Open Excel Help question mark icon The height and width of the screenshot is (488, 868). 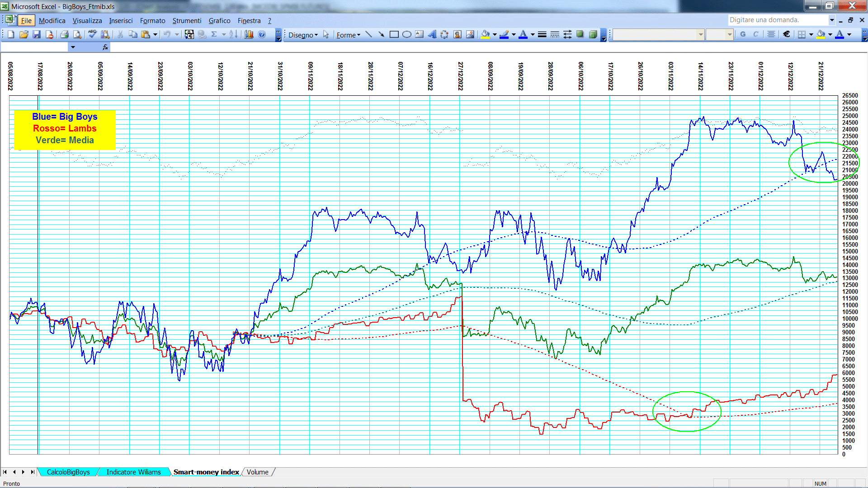pos(262,34)
